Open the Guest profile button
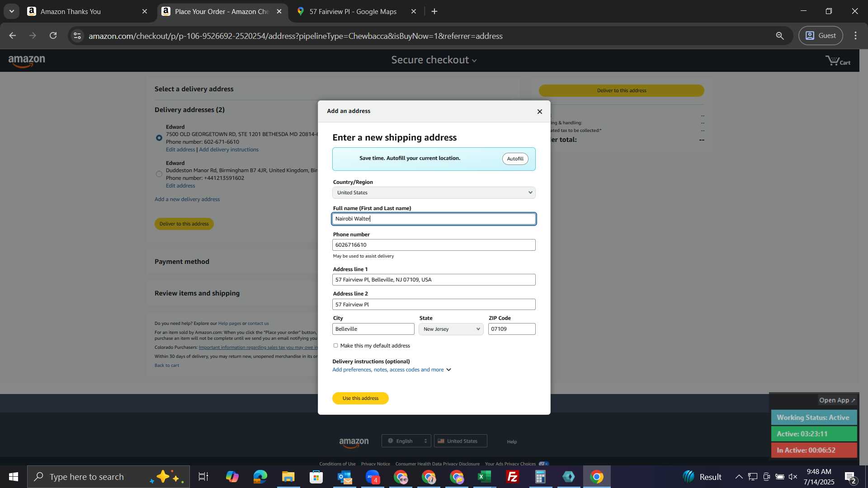Screen dimensions: 868x488 tap(821, 36)
